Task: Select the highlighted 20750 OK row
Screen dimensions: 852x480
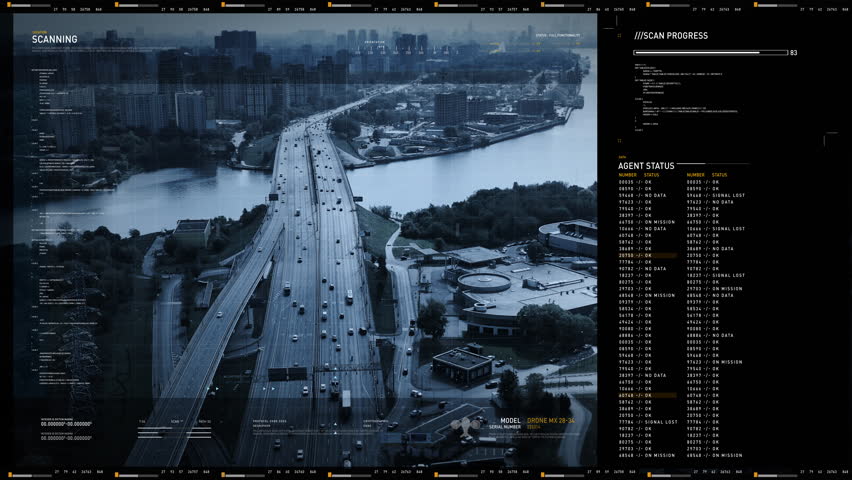Action: [x=648, y=255]
